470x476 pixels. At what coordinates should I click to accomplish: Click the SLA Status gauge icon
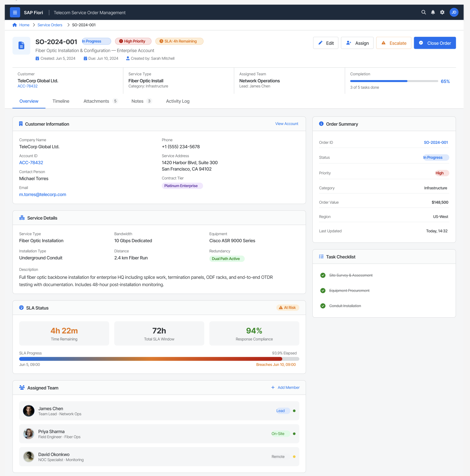click(x=21, y=308)
